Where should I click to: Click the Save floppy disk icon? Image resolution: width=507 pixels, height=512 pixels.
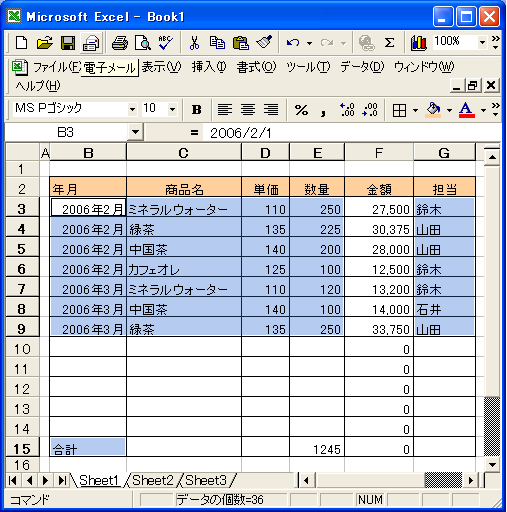(x=68, y=43)
